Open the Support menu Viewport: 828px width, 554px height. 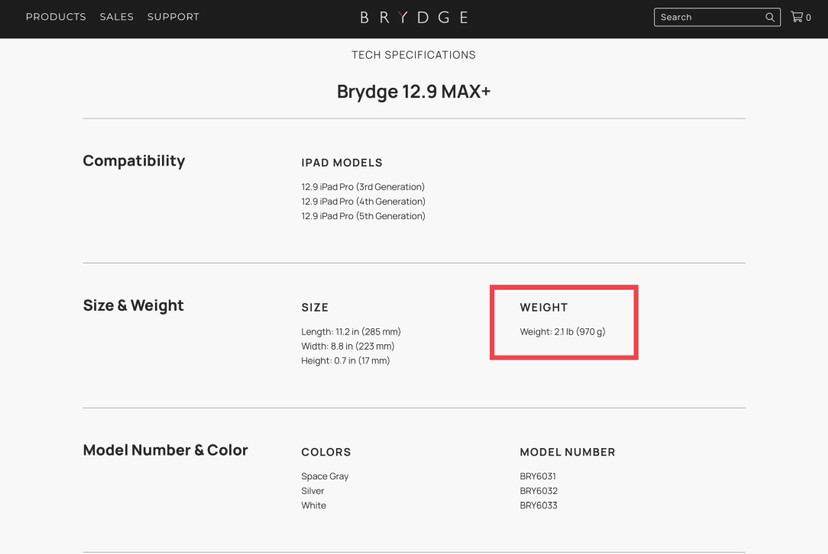tap(173, 17)
